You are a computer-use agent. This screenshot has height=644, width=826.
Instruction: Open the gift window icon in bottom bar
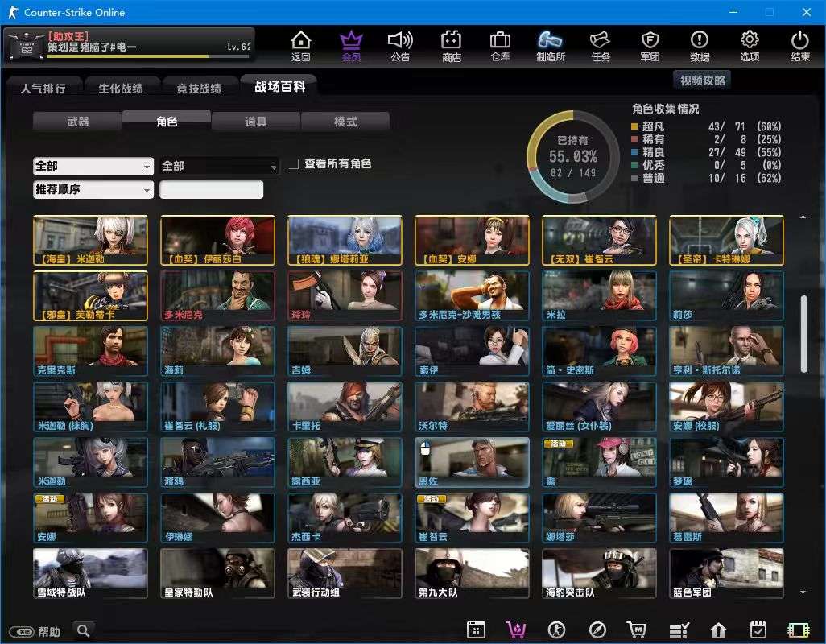(x=476, y=630)
